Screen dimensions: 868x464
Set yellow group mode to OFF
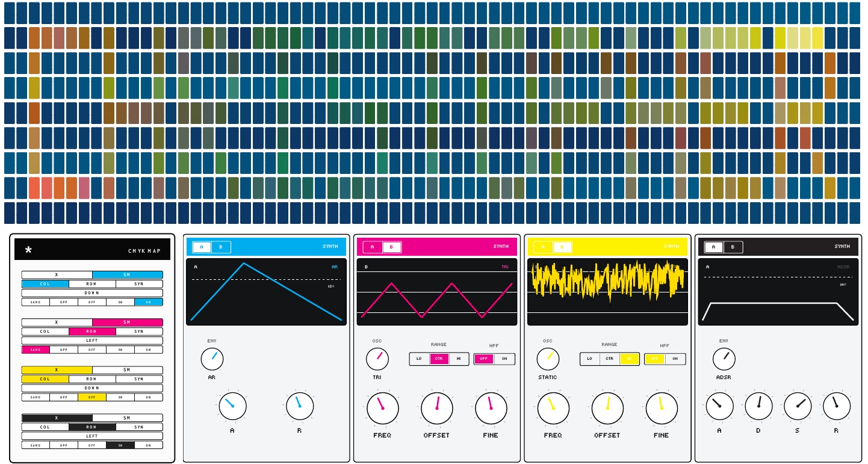point(92,397)
